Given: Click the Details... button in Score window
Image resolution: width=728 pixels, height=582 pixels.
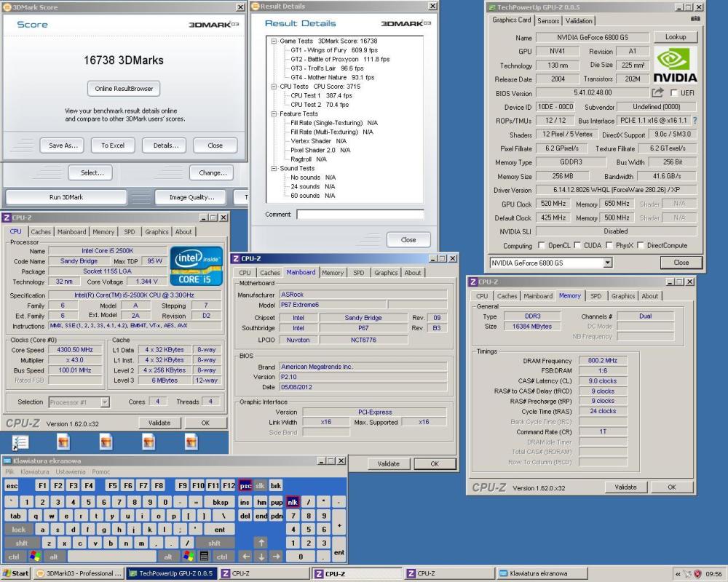Looking at the screenshot, I should [x=165, y=145].
